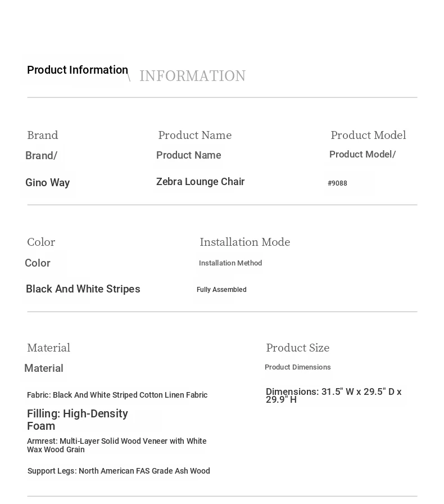Click the Fabric material description line
Screen dimensions: 444x504
117,395
